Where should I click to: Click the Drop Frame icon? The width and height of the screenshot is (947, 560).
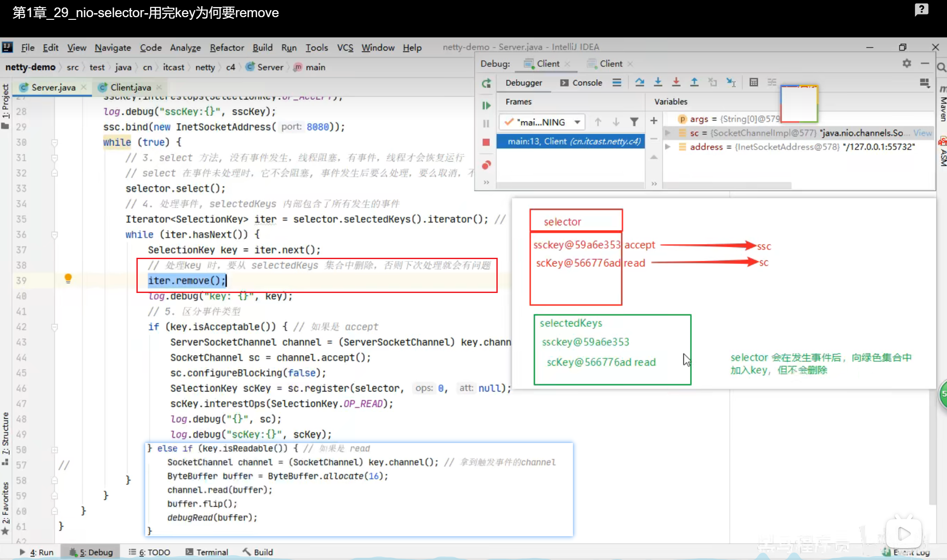coord(712,82)
